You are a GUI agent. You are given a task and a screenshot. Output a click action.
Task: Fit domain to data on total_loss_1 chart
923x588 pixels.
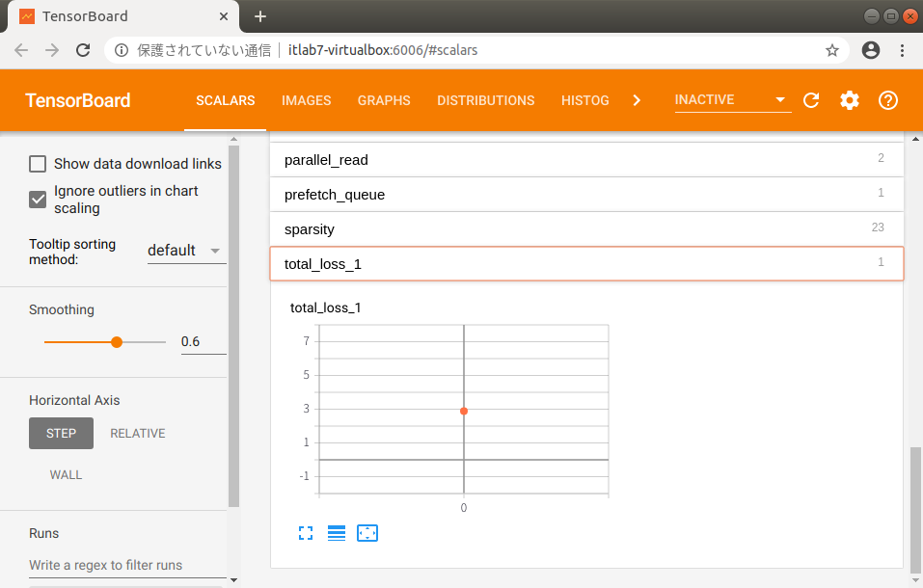point(367,533)
